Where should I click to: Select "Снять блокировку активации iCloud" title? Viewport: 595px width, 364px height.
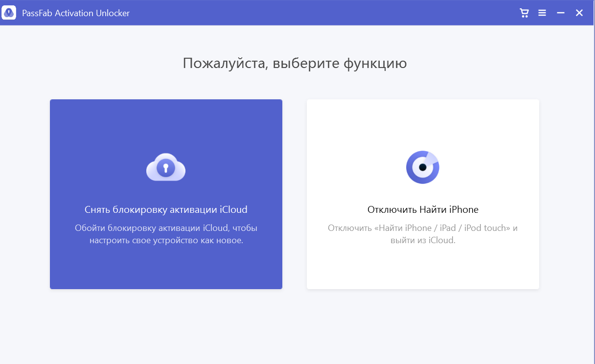tap(166, 209)
